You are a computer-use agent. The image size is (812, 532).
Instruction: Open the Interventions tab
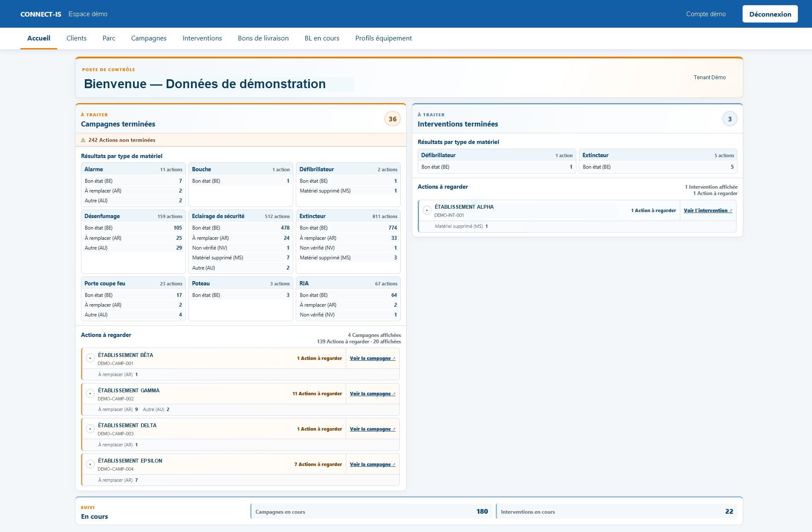(202, 38)
